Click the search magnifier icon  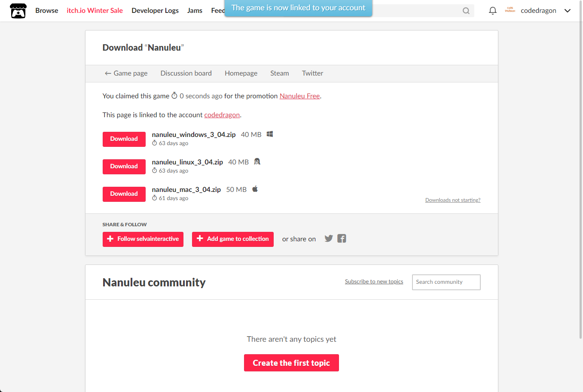(x=466, y=11)
